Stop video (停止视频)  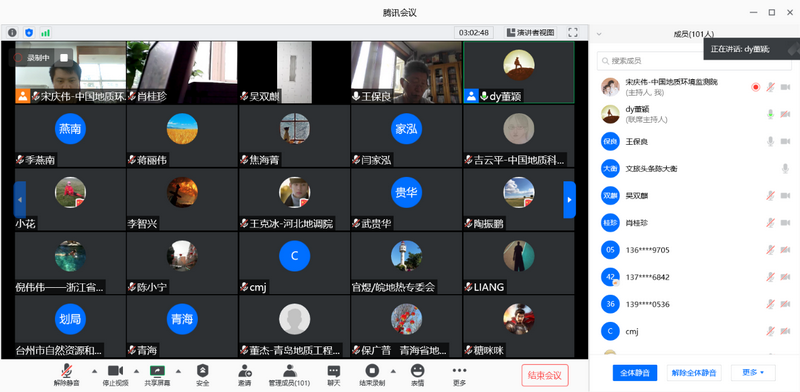[116, 375]
